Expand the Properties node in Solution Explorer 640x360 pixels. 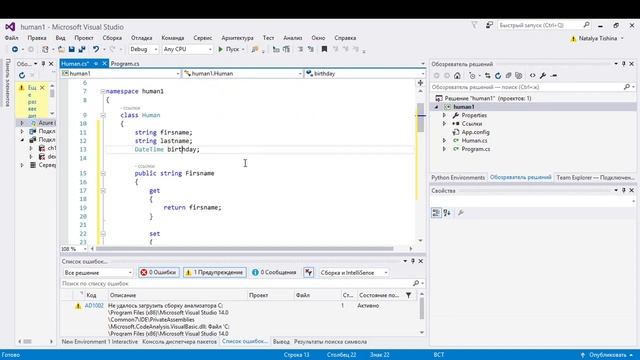(444, 116)
